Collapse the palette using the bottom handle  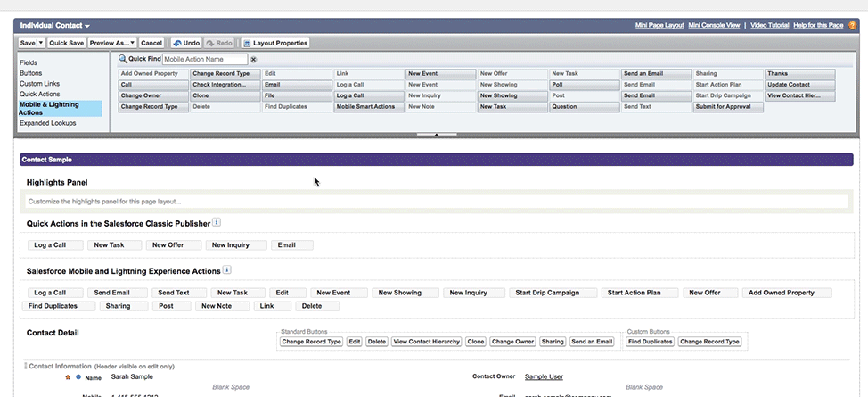coord(436,135)
